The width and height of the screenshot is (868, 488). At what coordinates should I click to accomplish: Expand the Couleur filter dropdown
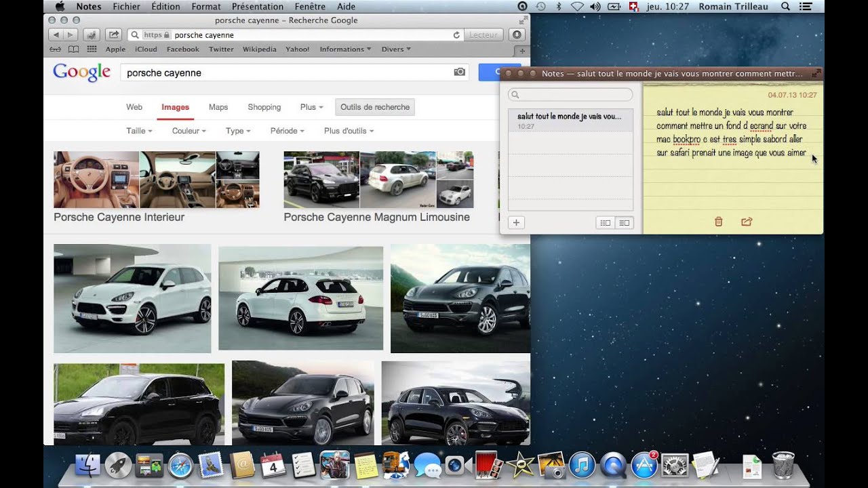189,131
